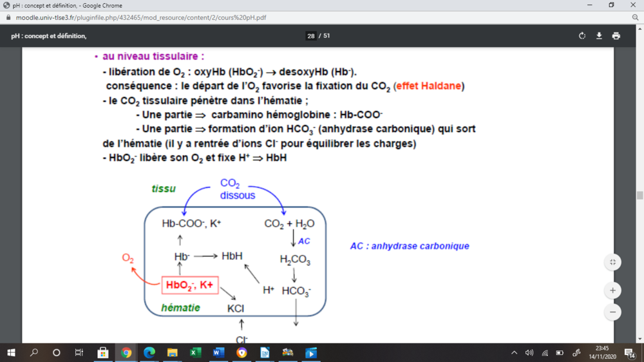
Task: Open the Windows taskbar search
Action: click(33, 352)
